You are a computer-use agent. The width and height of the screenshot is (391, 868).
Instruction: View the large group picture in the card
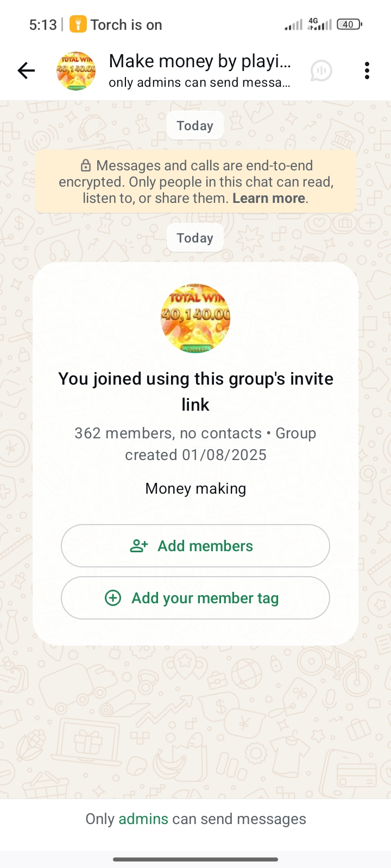pyautogui.click(x=195, y=318)
